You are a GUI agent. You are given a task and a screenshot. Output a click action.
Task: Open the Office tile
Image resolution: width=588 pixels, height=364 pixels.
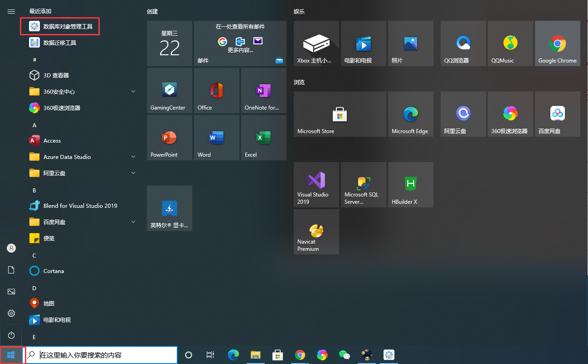pyautogui.click(x=217, y=91)
